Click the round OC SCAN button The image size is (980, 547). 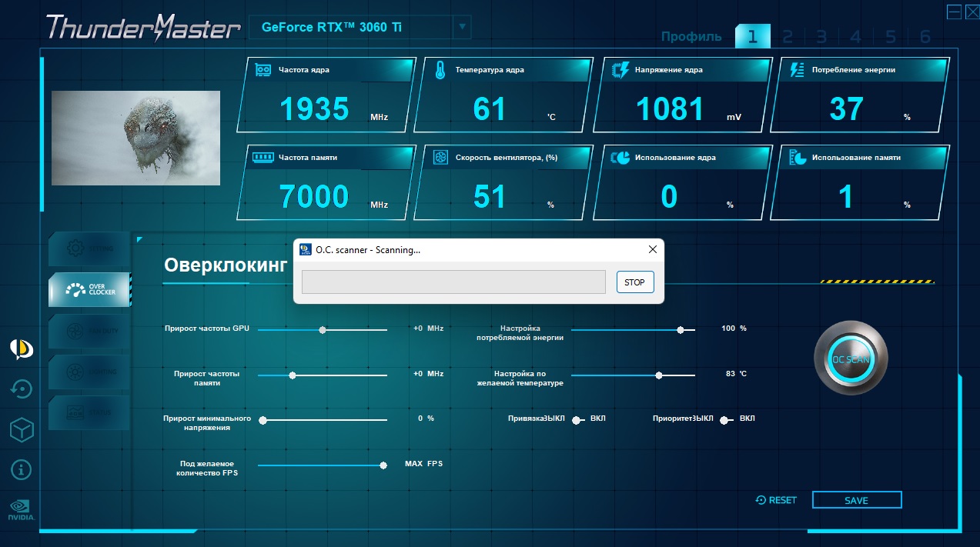(851, 359)
